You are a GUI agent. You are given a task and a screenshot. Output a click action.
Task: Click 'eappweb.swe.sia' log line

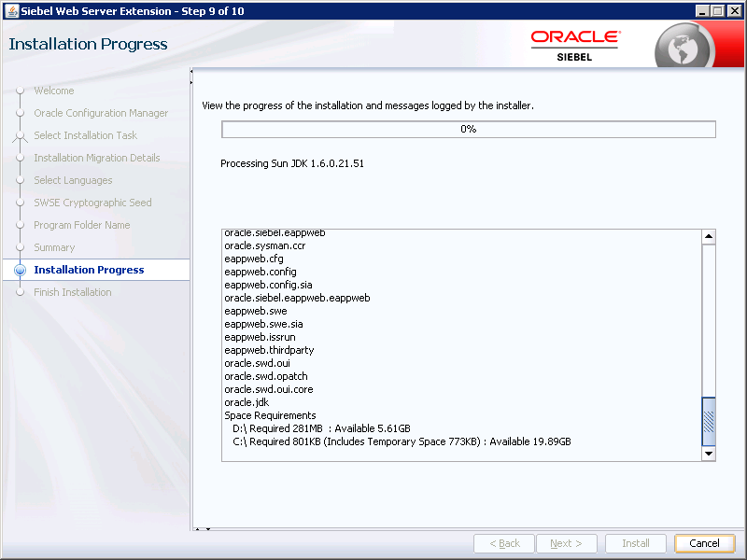263,324
